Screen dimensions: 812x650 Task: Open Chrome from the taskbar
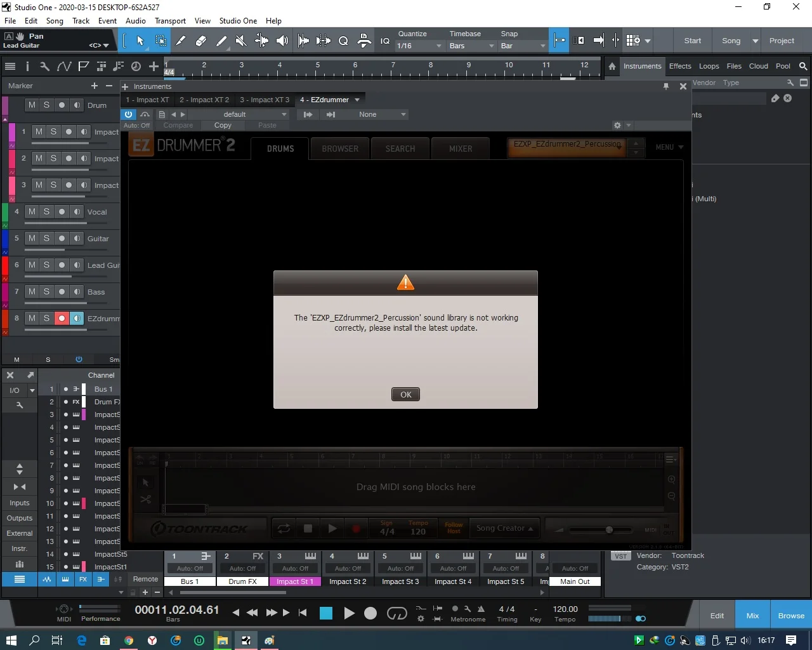(129, 640)
